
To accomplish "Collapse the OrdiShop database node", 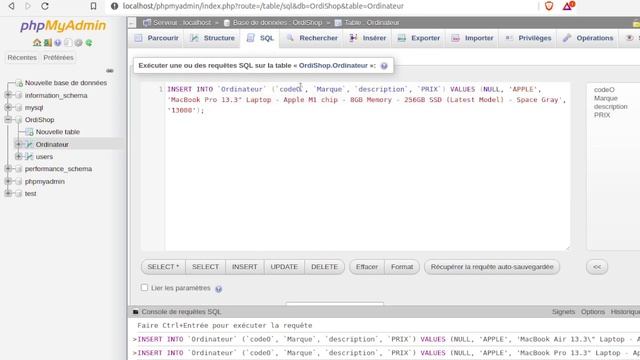I will point(8,120).
